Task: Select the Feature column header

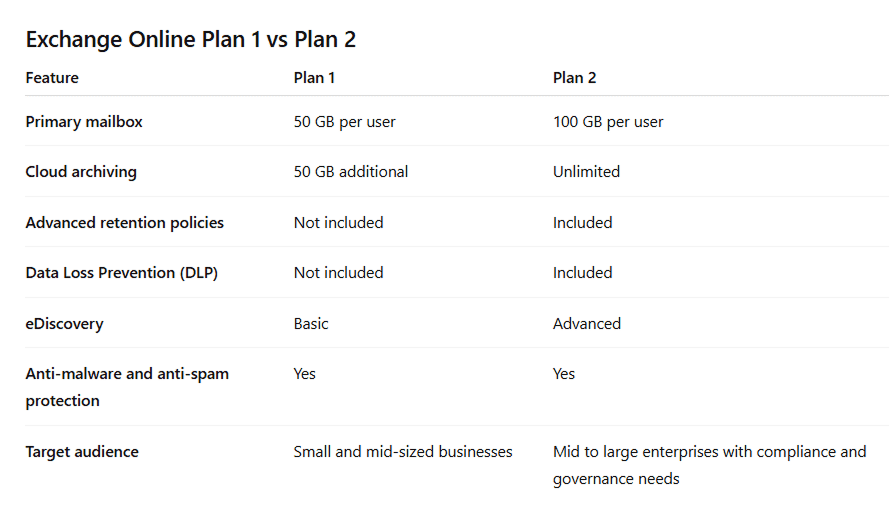Action: pos(52,78)
